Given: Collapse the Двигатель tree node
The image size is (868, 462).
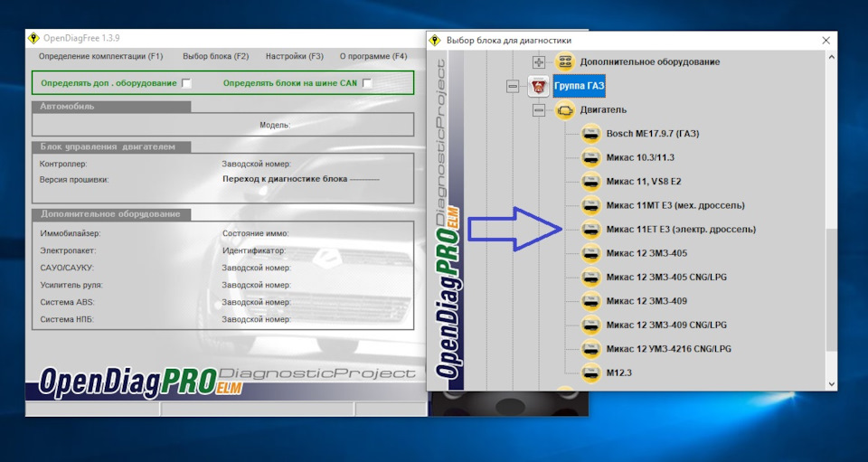Looking at the screenshot, I should [x=539, y=110].
